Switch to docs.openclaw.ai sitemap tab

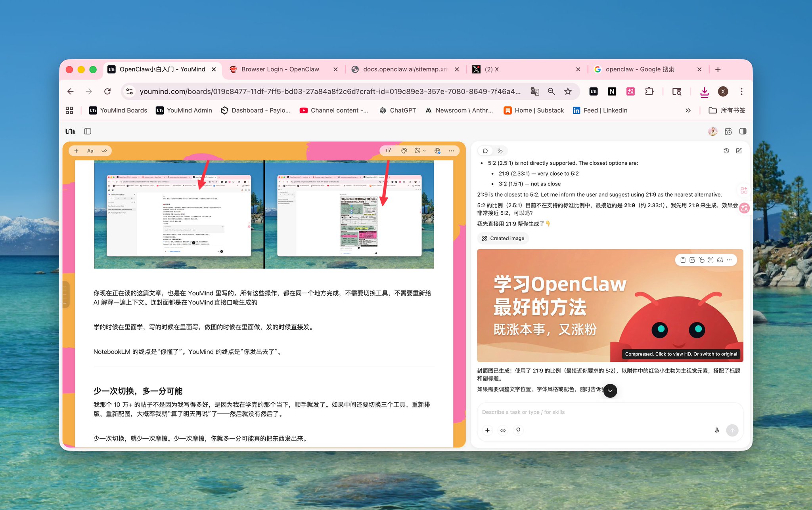(x=404, y=69)
